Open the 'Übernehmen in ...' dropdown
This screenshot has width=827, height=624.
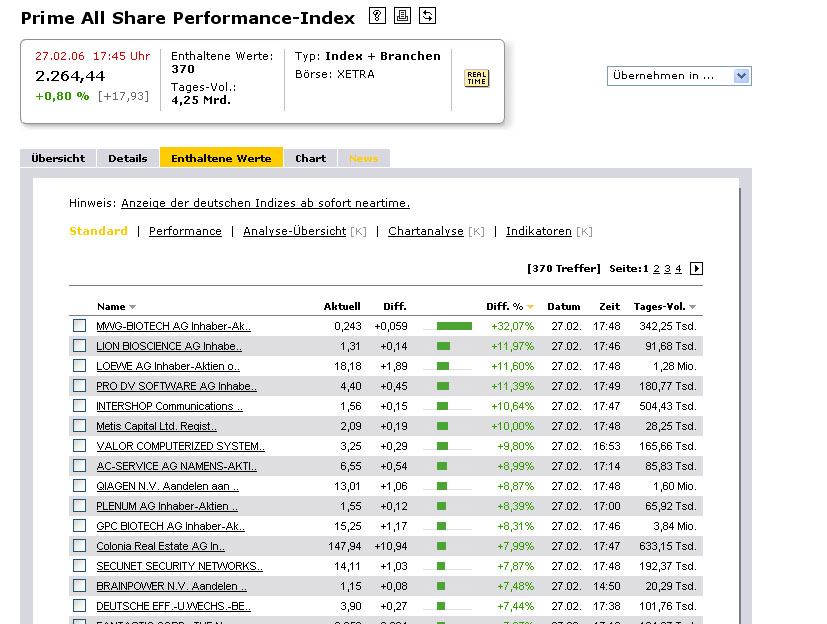(679, 76)
